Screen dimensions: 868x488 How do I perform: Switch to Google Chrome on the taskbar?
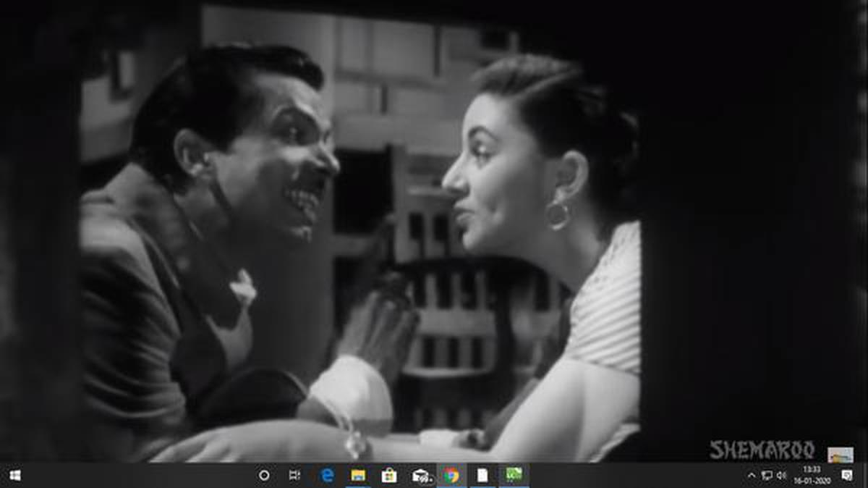pos(451,476)
